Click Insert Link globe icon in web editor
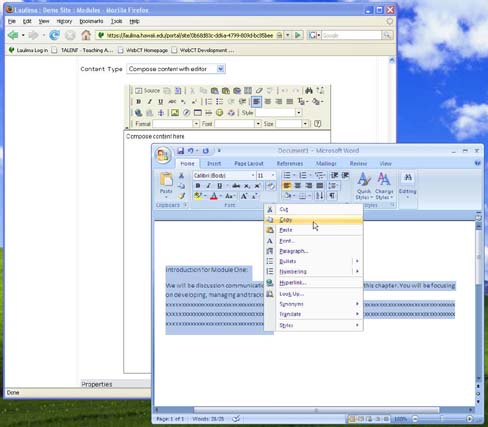The image size is (488, 427). [x=138, y=113]
